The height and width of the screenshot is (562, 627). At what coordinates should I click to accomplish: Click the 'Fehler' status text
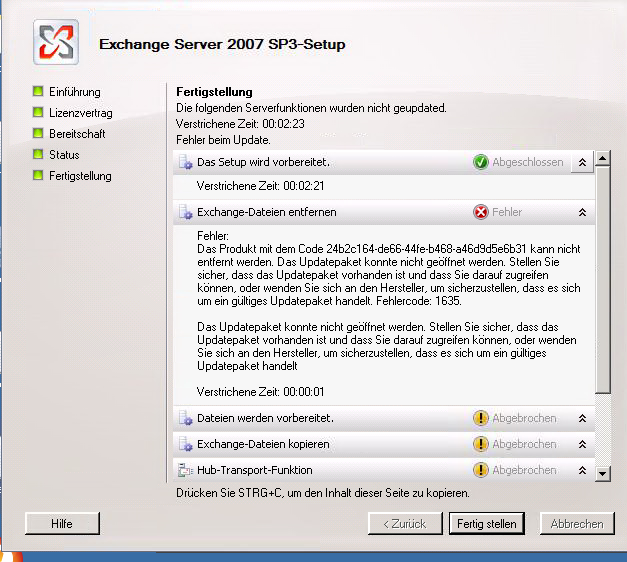click(507, 212)
